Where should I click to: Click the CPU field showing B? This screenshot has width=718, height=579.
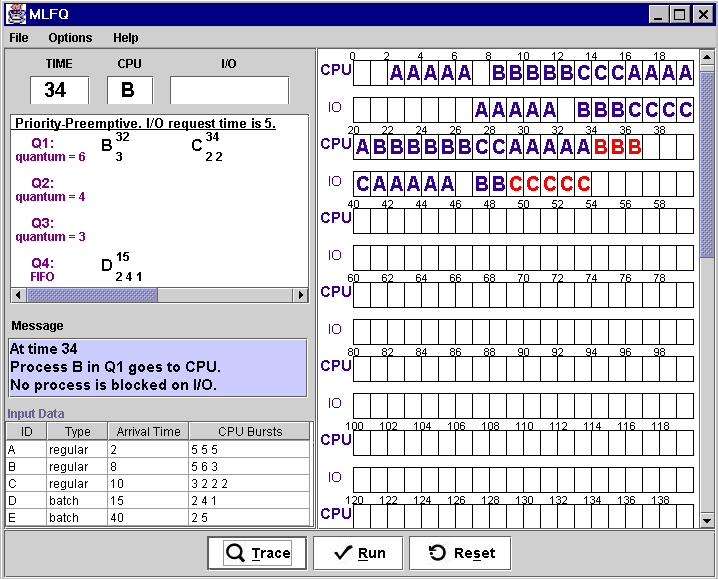click(130, 90)
